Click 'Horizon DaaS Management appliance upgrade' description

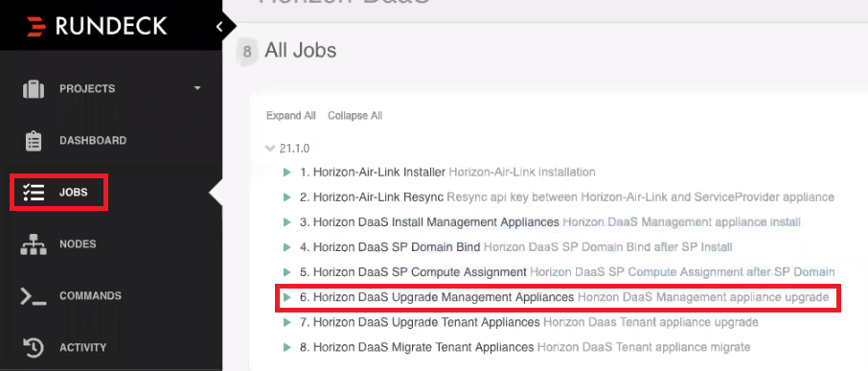point(703,297)
